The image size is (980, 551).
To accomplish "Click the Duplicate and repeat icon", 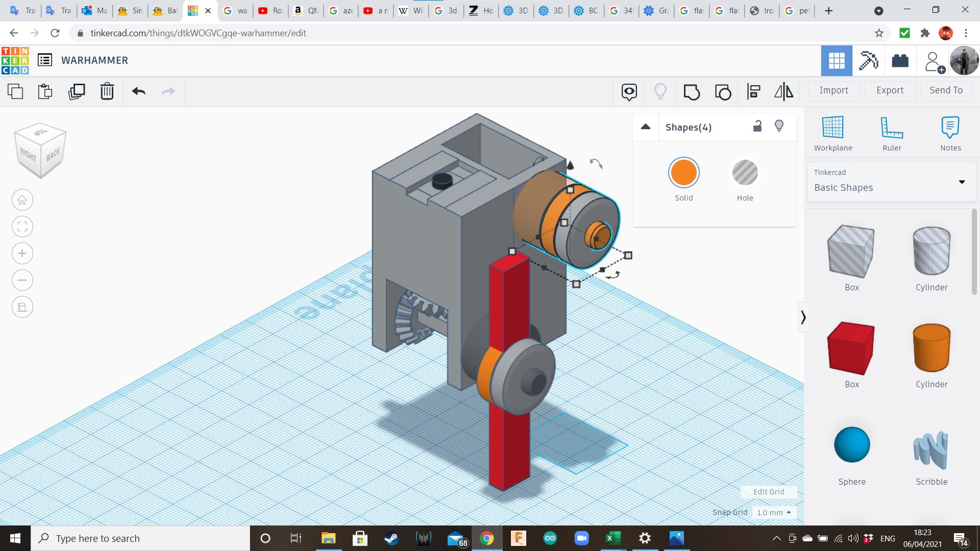I will [x=77, y=91].
